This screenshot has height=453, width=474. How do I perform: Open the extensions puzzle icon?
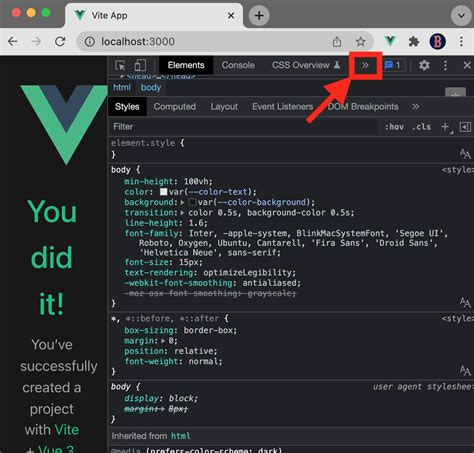point(414,42)
